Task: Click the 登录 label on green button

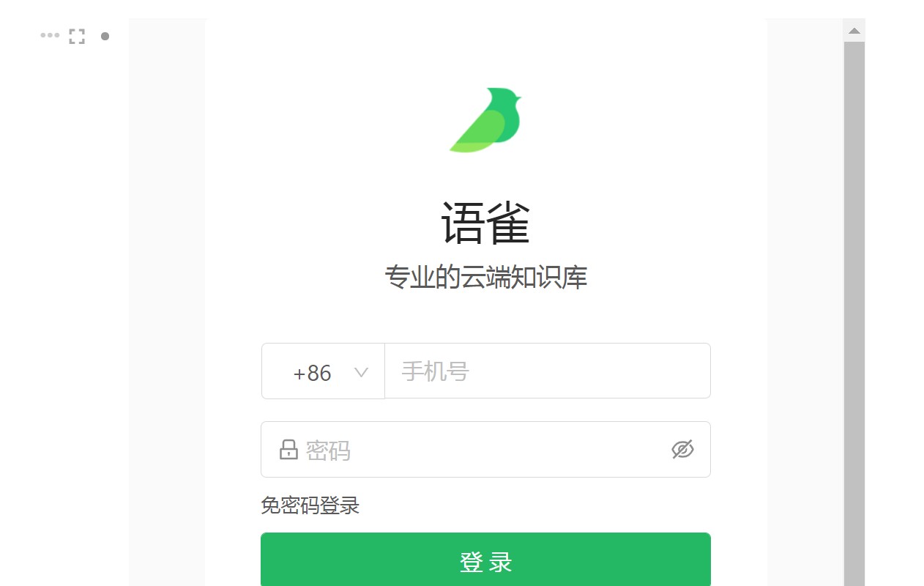Action: pos(485,562)
